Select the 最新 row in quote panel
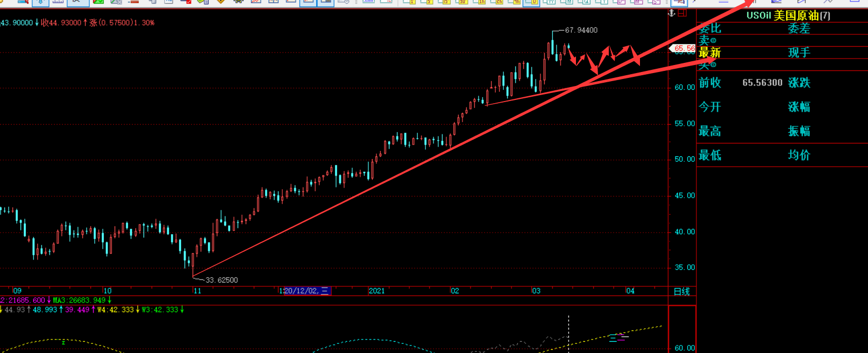 click(x=710, y=53)
